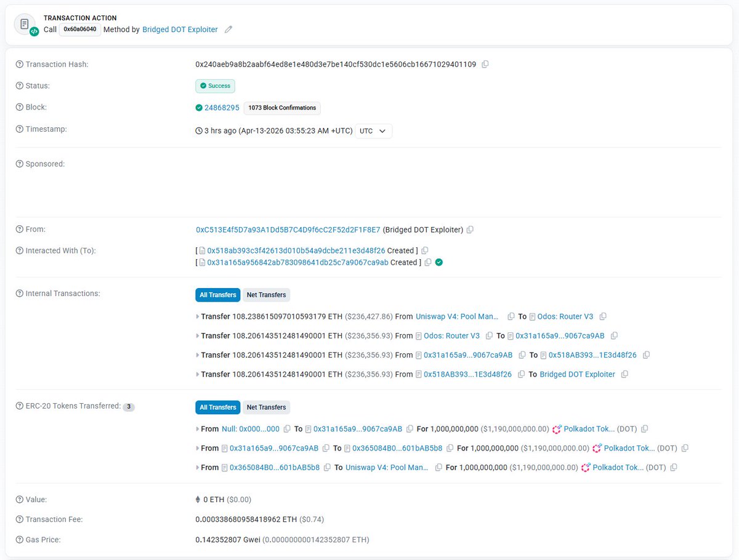Screen dimensions: 739x560
Task: Copy Bridged DOT Exploiter address in last ETH transfer
Action: (624, 374)
